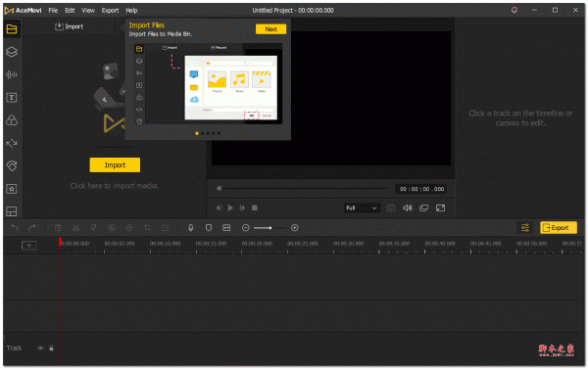
Task: Click the 00:00:30.000 mark on ruler
Action: [x=348, y=244]
